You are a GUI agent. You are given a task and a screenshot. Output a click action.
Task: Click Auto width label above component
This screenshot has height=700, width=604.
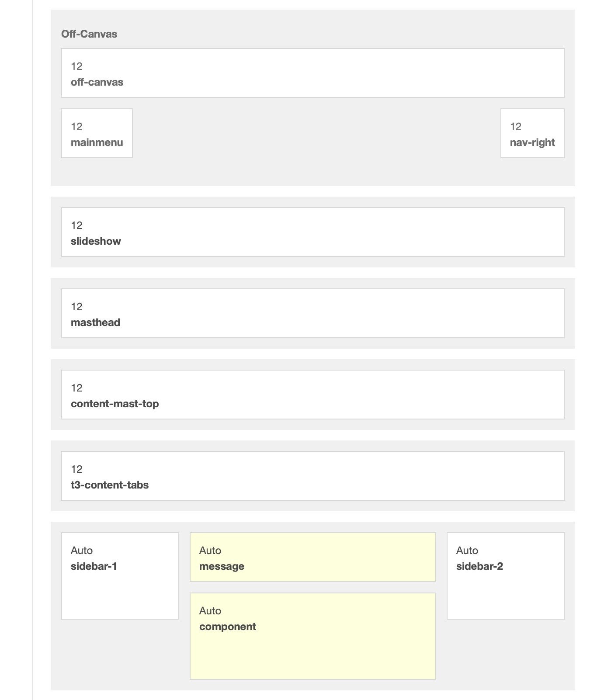click(x=210, y=611)
